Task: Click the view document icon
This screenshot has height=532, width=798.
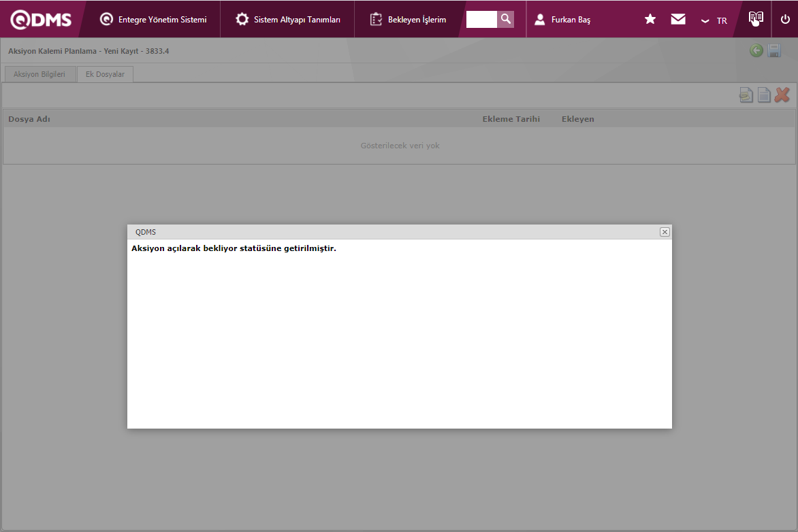Action: pos(764,95)
